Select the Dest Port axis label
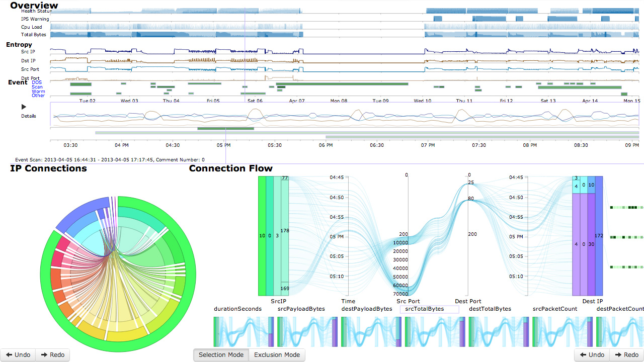Image resolution: width=644 pixels, height=362 pixels. point(468,301)
